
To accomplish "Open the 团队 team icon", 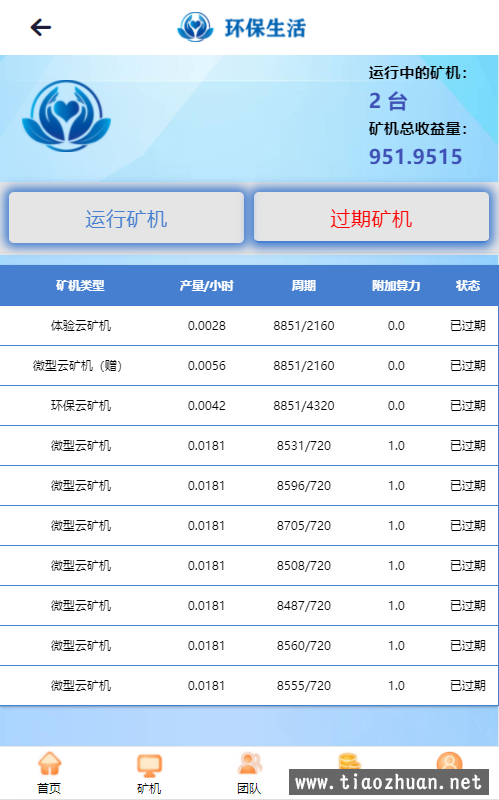I will (250, 764).
